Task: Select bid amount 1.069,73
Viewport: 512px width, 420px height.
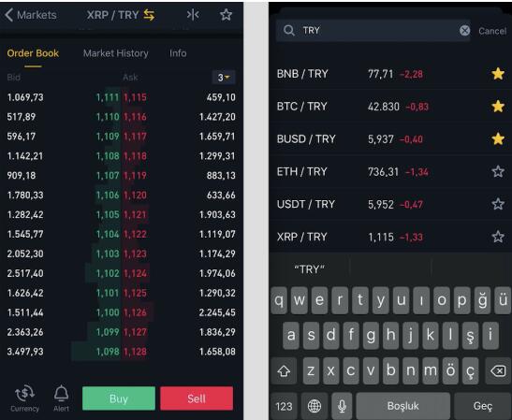Action: coord(25,97)
